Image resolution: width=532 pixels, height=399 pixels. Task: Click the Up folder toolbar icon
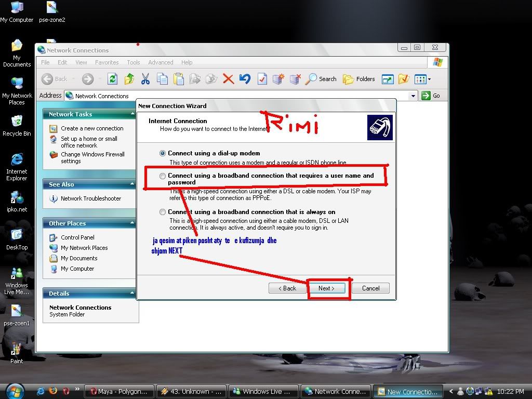[129, 79]
